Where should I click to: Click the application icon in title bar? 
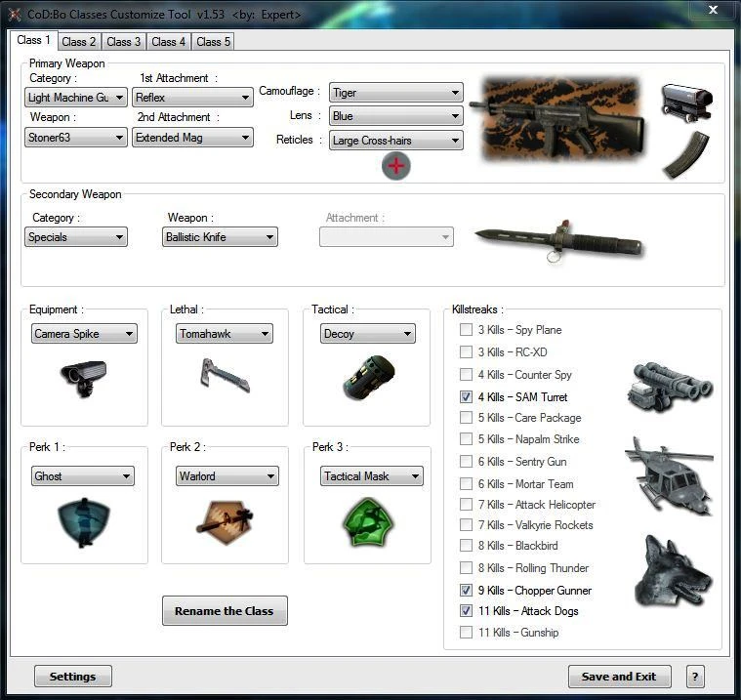click(15, 15)
